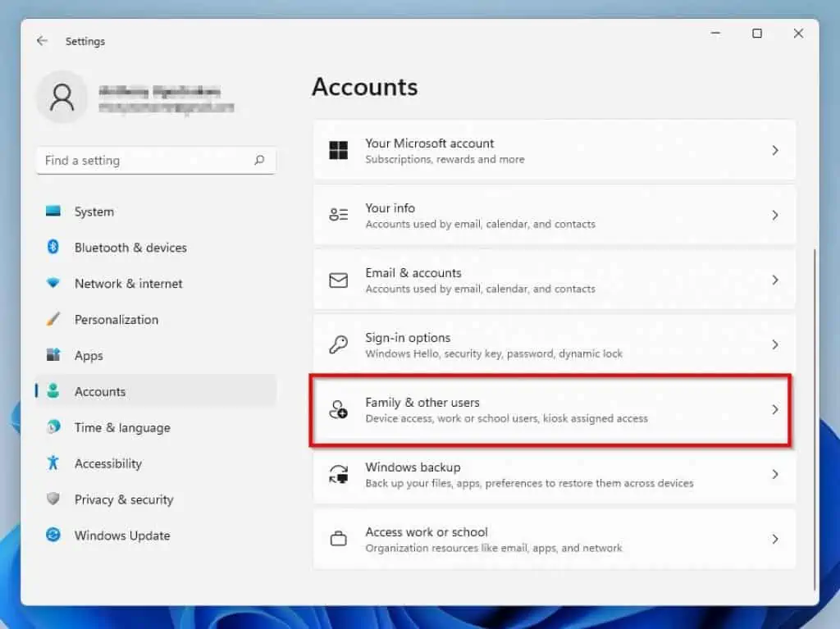The width and height of the screenshot is (840, 629).
Task: Open the Sign-in options settings
Action: point(550,344)
